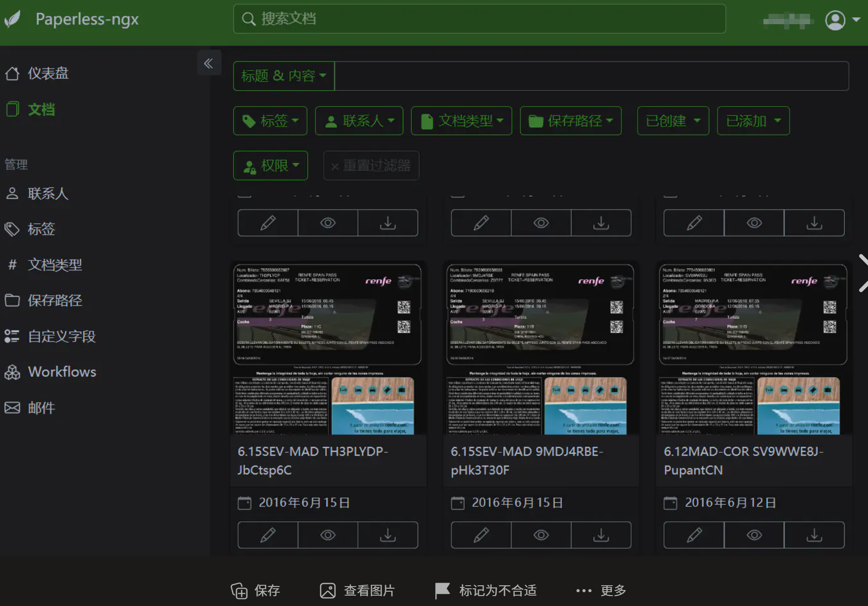Open the Workflows page
This screenshot has width=868, height=606.
[62, 372]
